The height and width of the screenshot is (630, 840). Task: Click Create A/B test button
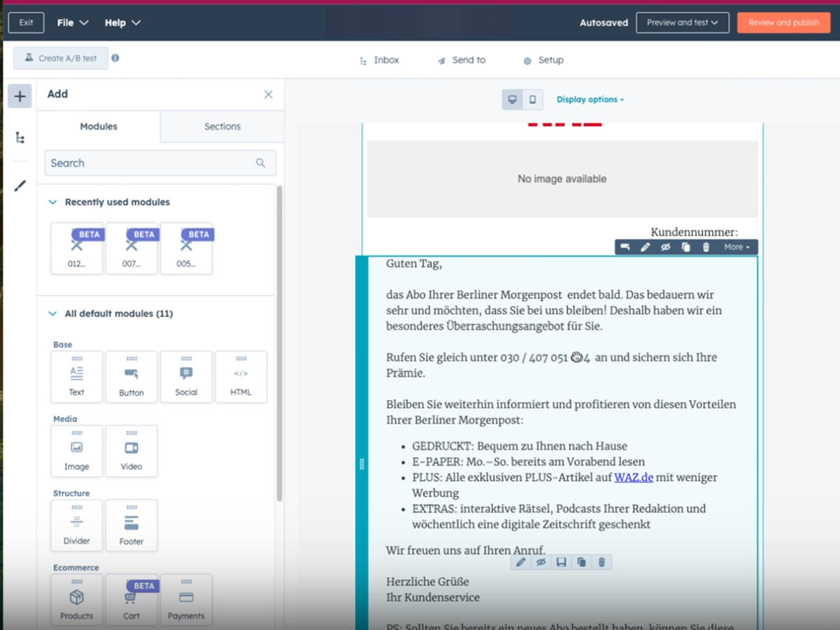(61, 58)
